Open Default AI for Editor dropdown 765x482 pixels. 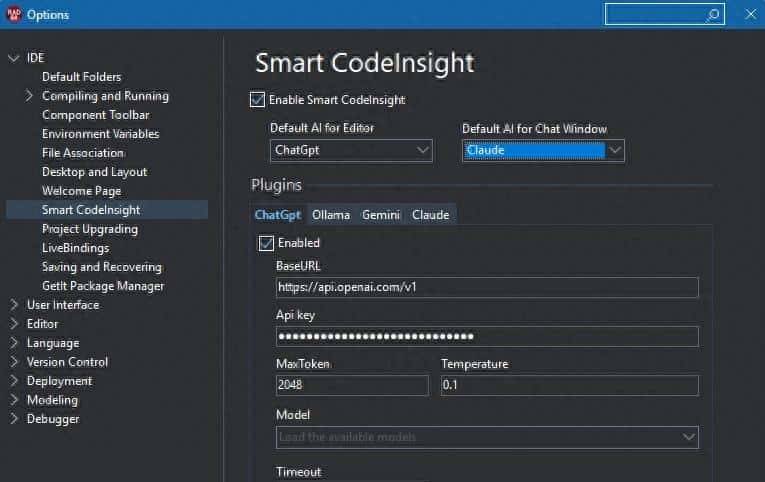tap(351, 150)
